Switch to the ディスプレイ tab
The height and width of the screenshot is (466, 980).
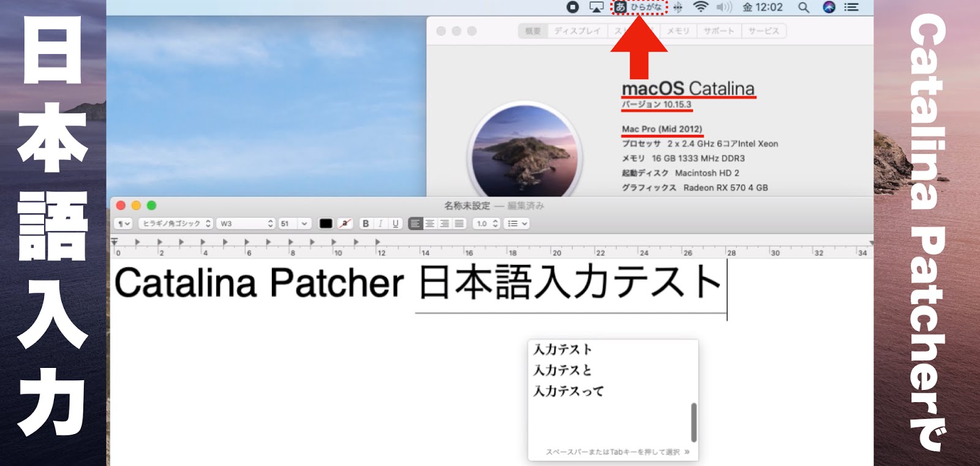tap(577, 31)
